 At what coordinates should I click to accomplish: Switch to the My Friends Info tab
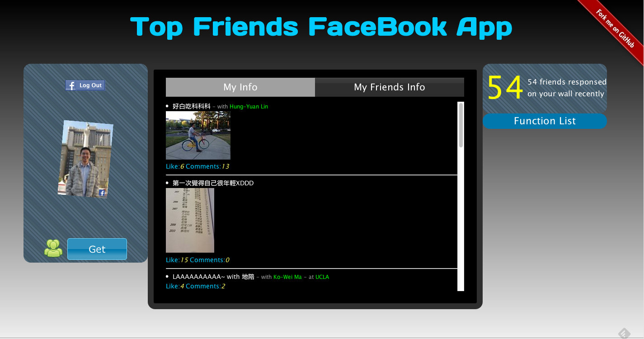coord(390,87)
